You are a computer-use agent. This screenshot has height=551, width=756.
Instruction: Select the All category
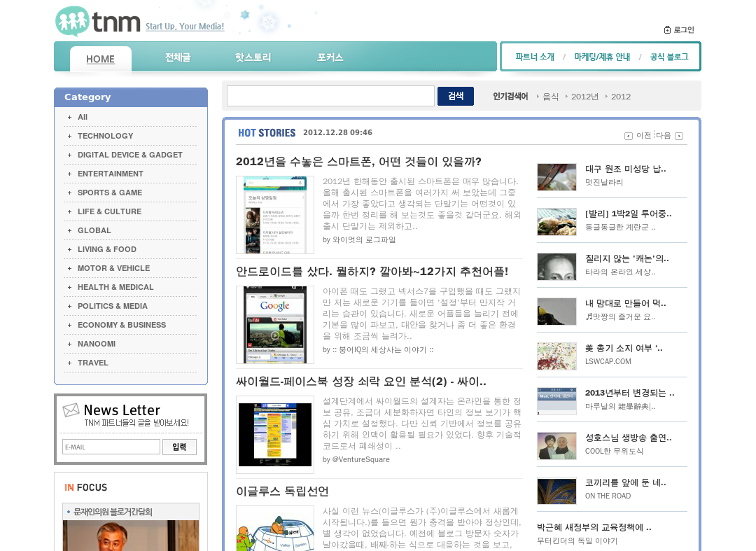coord(83,117)
